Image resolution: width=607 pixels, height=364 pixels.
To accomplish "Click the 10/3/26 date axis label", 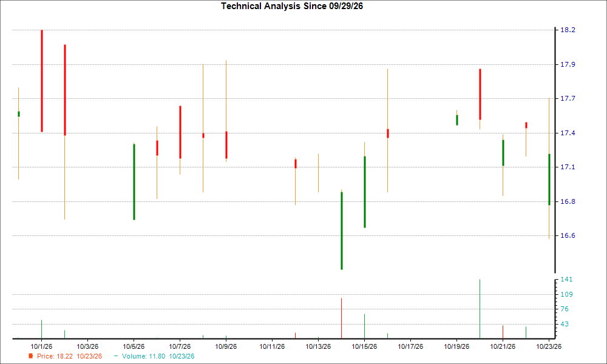I will point(87,346).
